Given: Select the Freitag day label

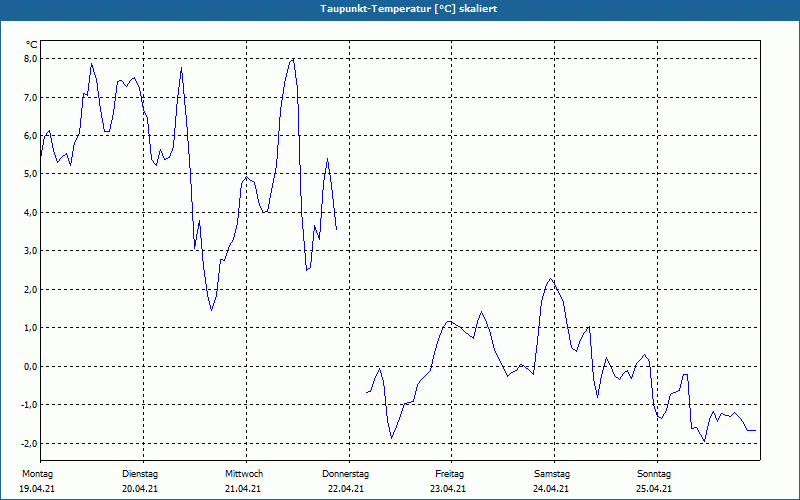Looking at the screenshot, I should (449, 474).
